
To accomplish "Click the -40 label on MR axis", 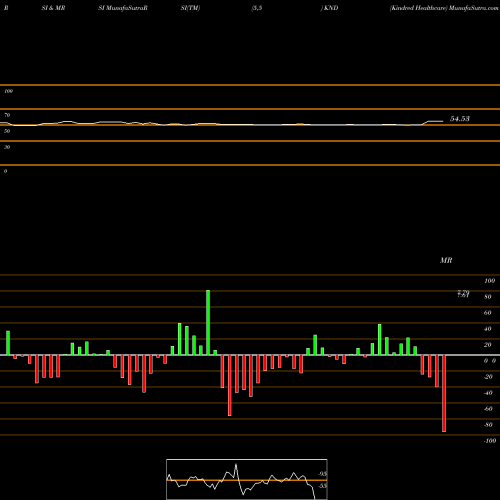I will [x=488, y=393].
